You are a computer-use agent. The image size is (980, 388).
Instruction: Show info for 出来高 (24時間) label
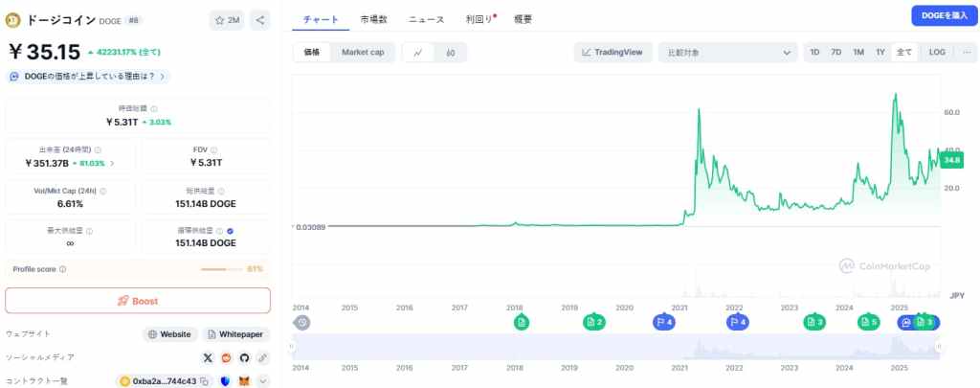(x=99, y=150)
